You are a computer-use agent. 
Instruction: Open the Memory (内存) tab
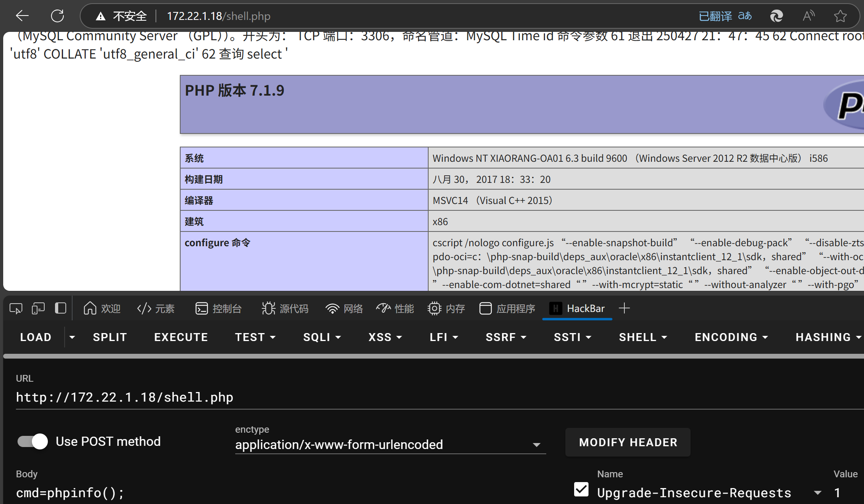[446, 308]
